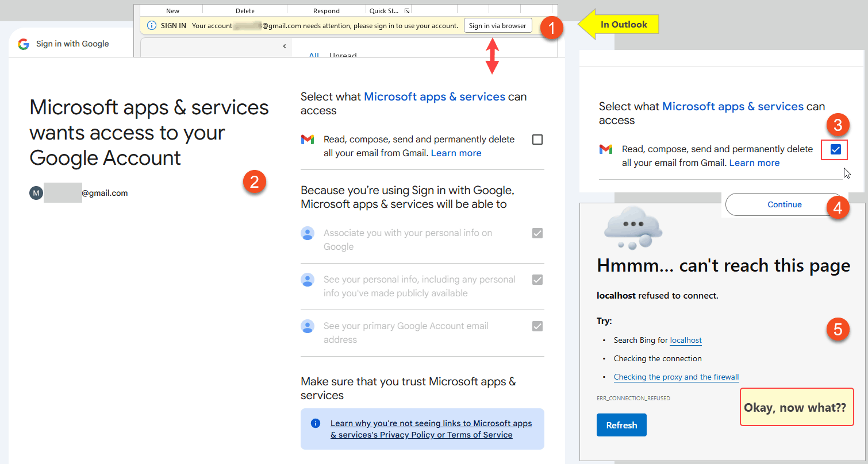The height and width of the screenshot is (464, 868).
Task: Select the All tab in the Outlook message list
Action: point(314,55)
